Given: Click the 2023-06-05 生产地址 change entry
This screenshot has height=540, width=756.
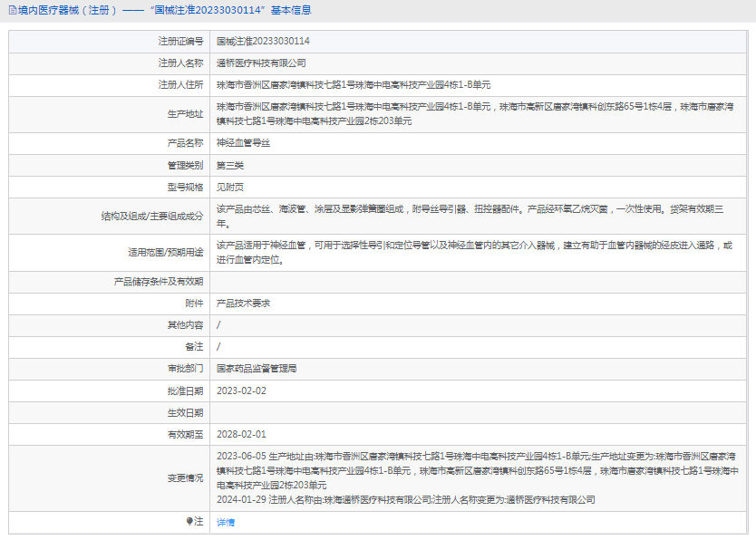Looking at the screenshot, I should pyautogui.click(x=478, y=470).
